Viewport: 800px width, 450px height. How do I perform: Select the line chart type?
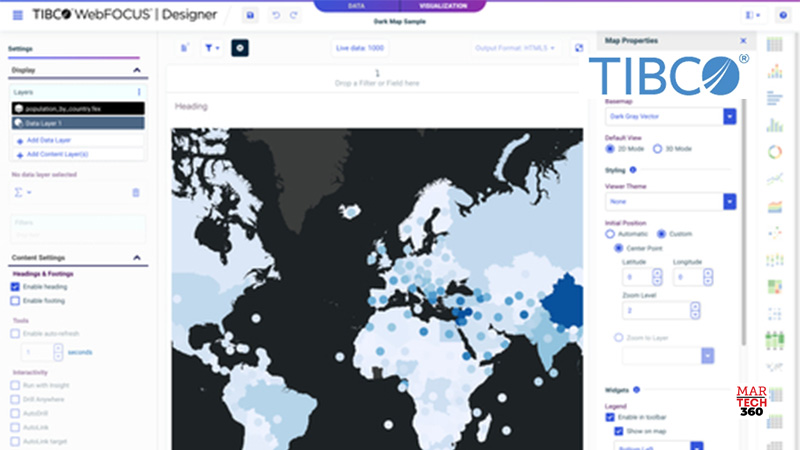click(x=774, y=179)
